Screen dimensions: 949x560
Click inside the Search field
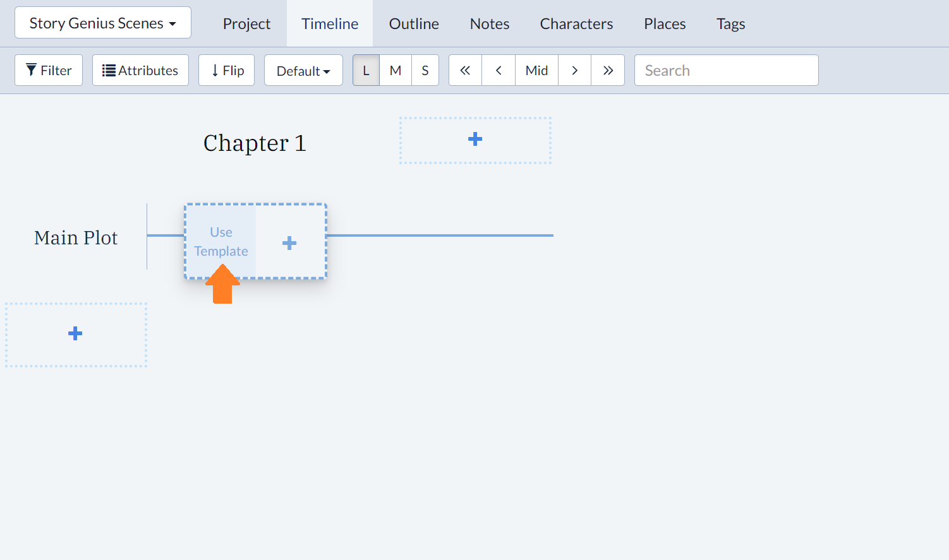[725, 70]
